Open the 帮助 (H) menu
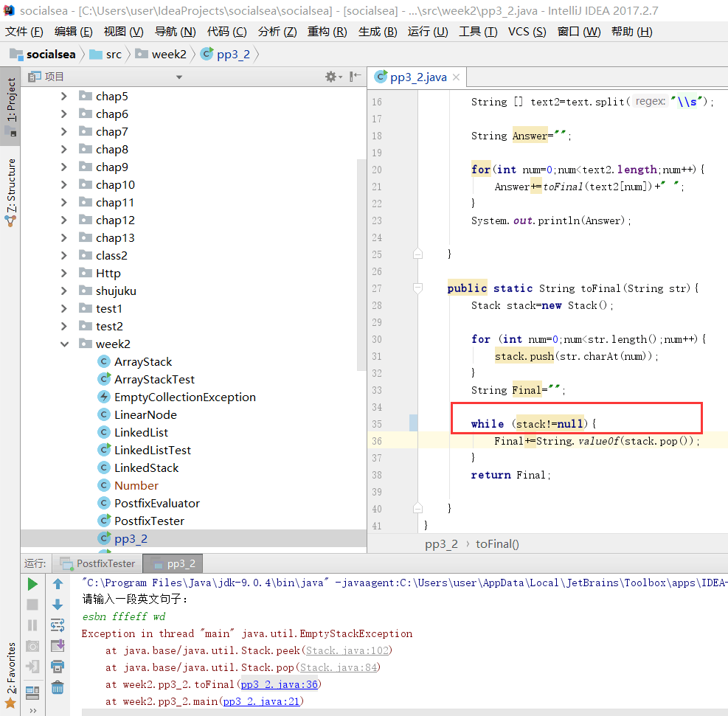Viewport: 728px width, 716px height. pos(631,32)
